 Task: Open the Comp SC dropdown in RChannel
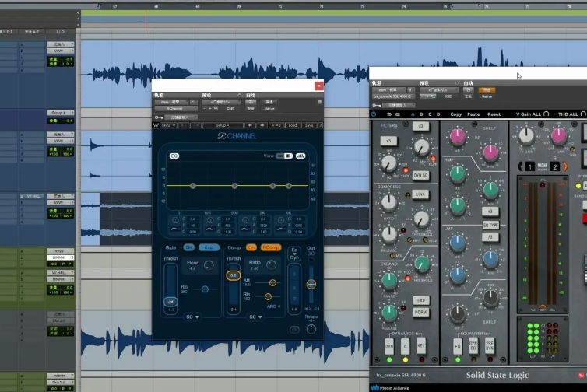click(255, 317)
